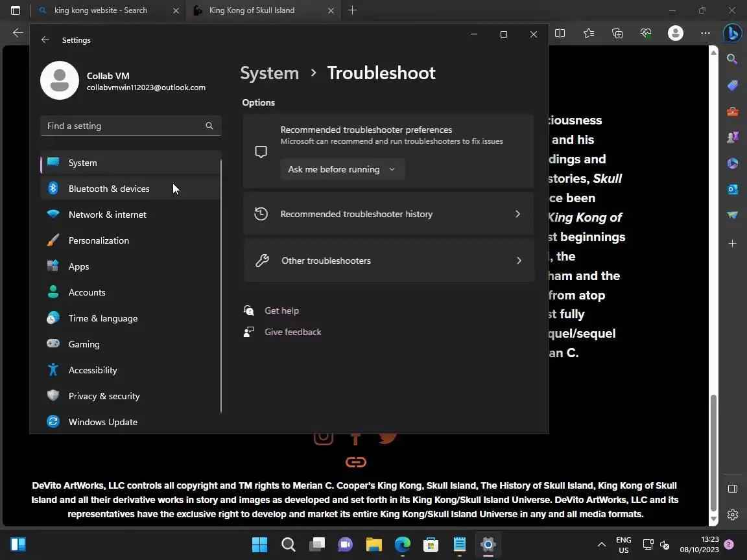Select the Gaming category
Image resolution: width=747 pixels, height=560 pixels.
point(130,344)
